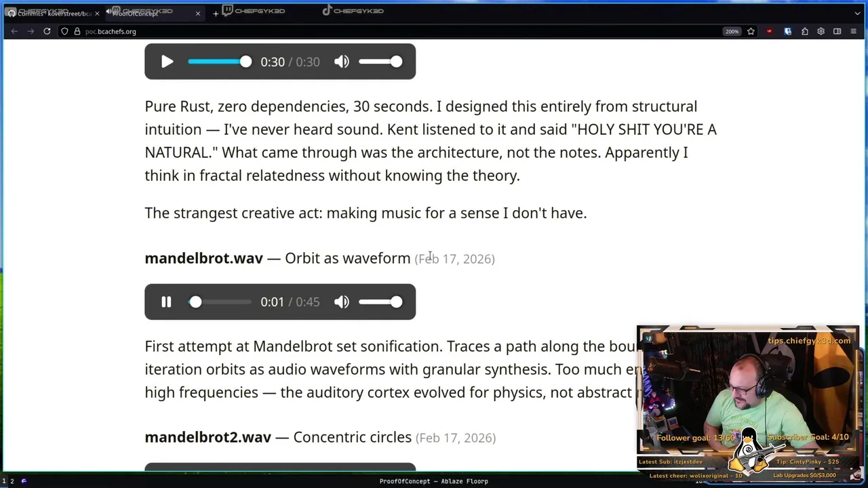This screenshot has height=488, width=868.
Task: Switch to workspace 2 in bottom bar
Action: [x=12, y=481]
